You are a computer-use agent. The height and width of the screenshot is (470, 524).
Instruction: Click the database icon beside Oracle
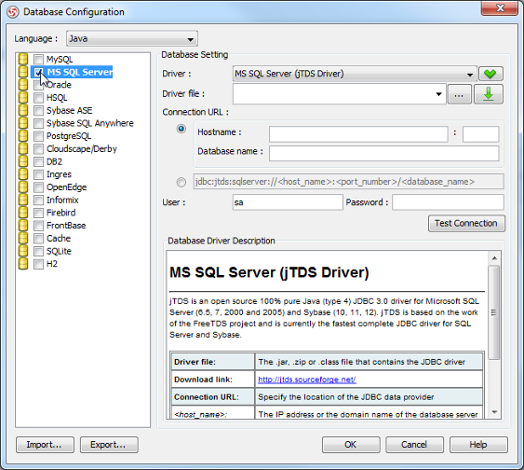23,85
